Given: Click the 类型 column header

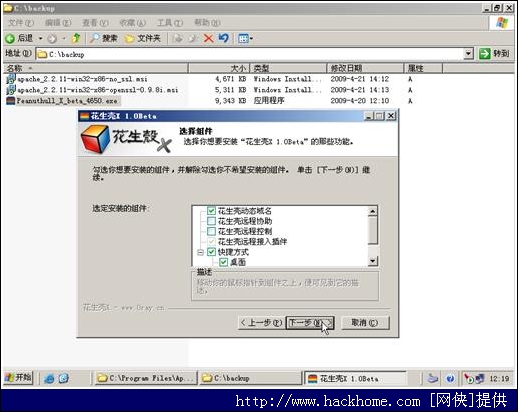Looking at the screenshot, I should [288, 68].
